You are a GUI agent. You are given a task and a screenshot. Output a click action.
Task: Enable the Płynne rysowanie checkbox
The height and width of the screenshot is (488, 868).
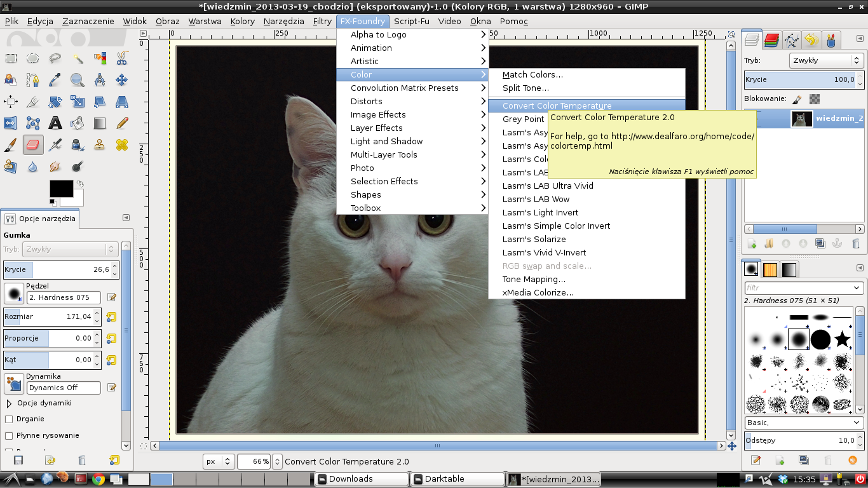[x=9, y=436]
